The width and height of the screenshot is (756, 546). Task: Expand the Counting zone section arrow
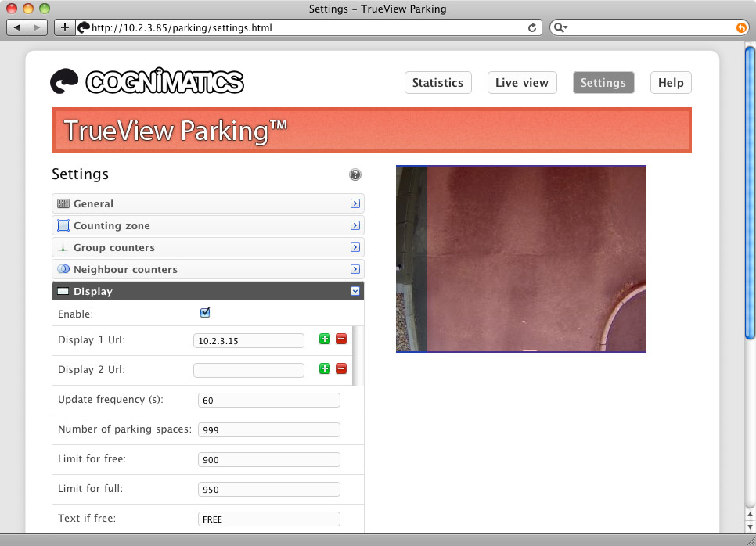(x=355, y=225)
